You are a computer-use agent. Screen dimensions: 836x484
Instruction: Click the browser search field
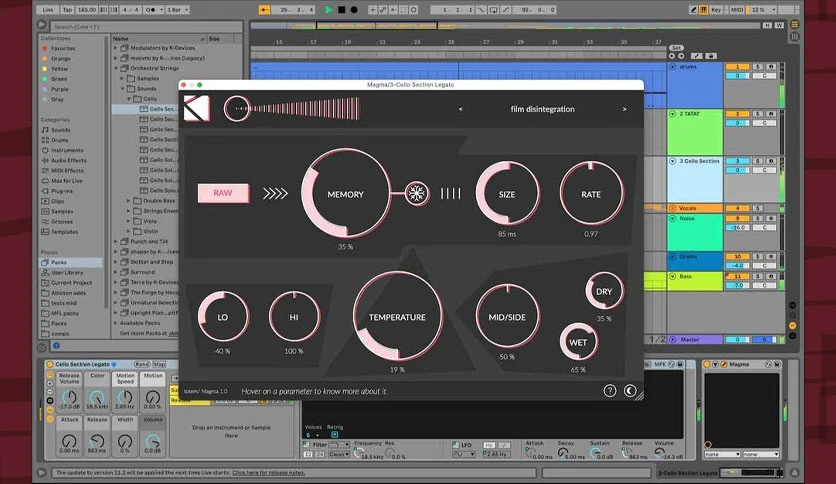pos(147,27)
